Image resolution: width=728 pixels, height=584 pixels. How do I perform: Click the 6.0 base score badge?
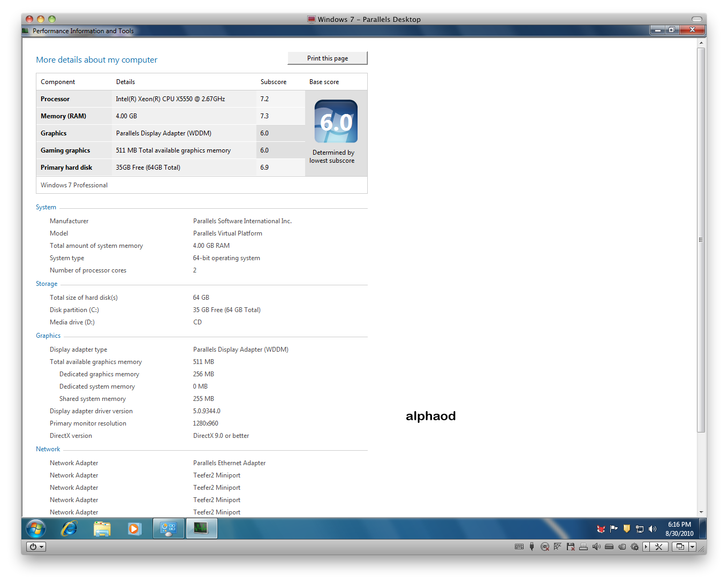[336, 122]
